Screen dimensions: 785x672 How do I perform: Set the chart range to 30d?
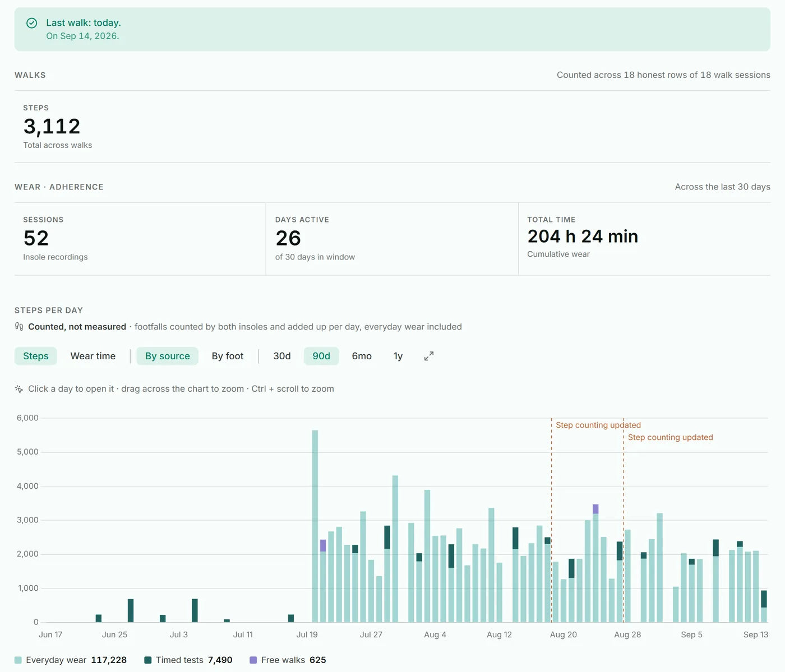click(282, 356)
